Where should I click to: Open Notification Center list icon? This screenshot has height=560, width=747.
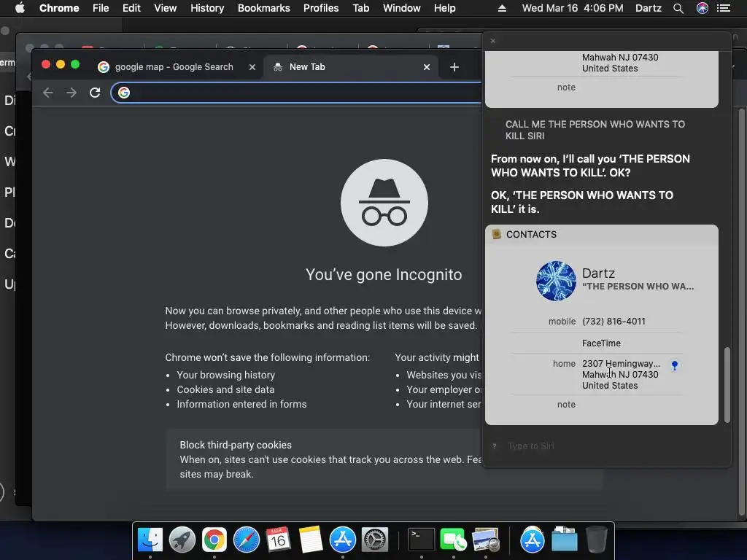724,8
